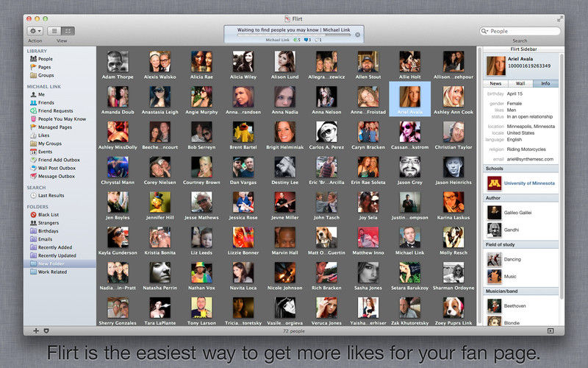Select Sherry Gonzales's profile thumbnail
Viewport: 588px width, 368px height.
(118, 308)
